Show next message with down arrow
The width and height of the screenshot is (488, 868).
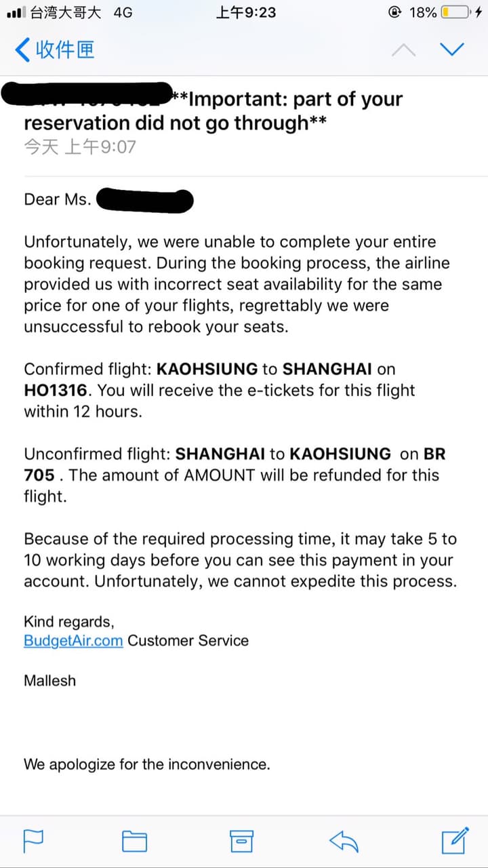(452, 50)
